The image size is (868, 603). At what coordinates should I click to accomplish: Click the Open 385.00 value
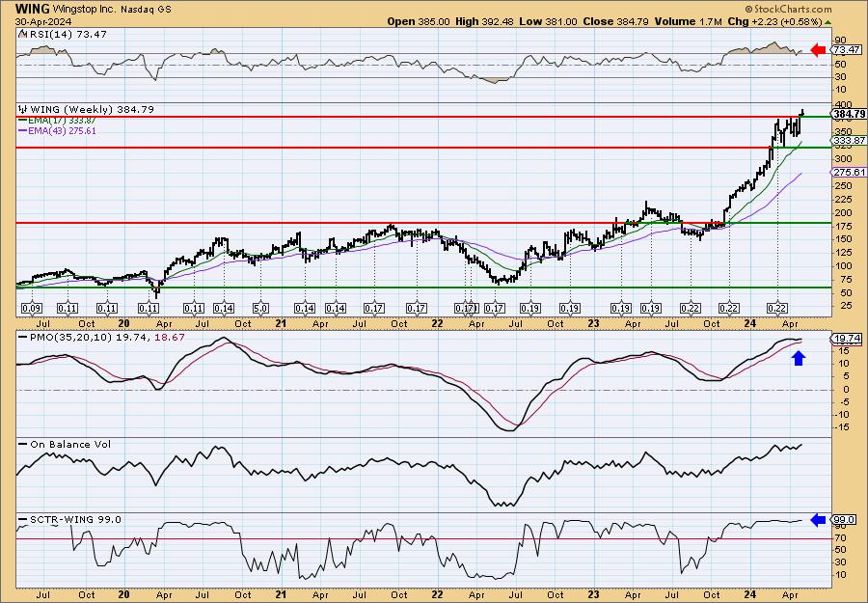418,21
